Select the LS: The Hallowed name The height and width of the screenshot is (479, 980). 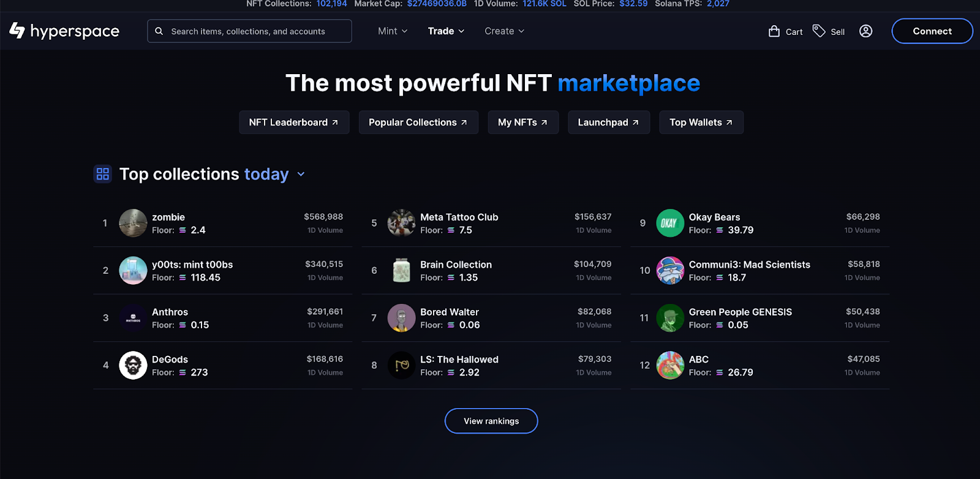pos(459,360)
